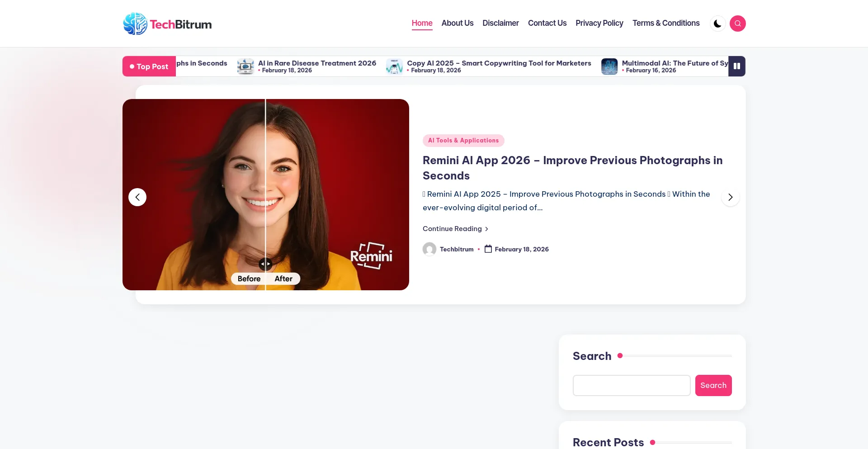
Task: Open the About Us page
Action: tap(458, 23)
